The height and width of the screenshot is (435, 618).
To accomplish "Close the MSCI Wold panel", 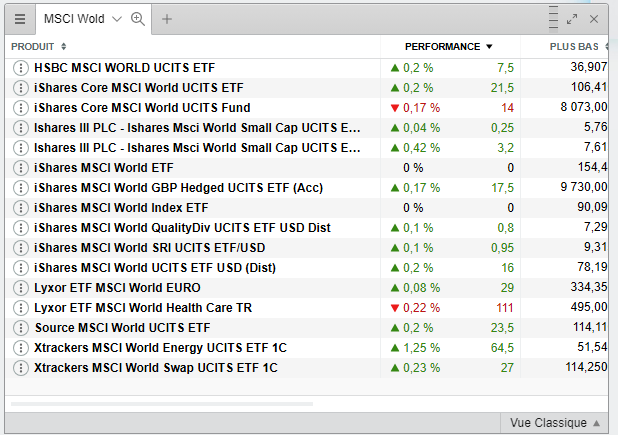I will [594, 19].
